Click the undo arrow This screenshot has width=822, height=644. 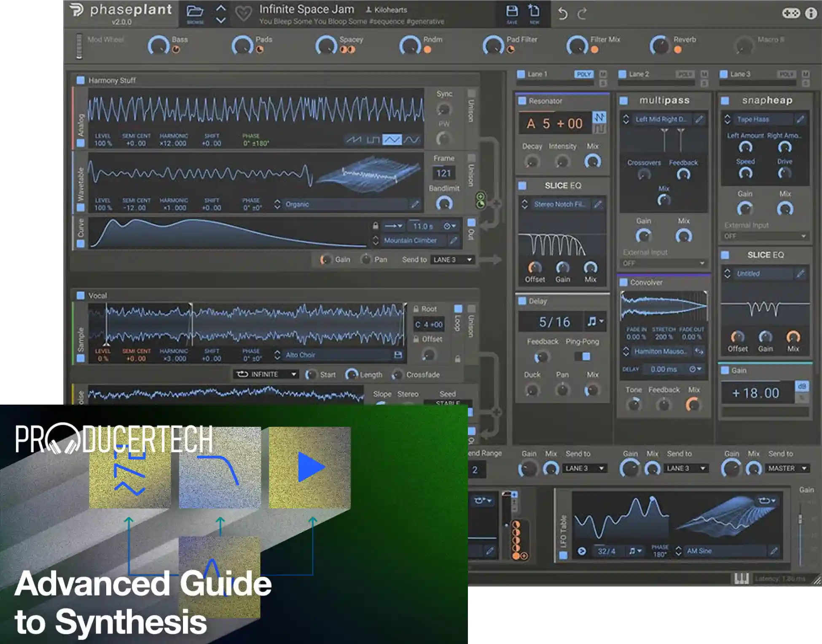(x=563, y=14)
